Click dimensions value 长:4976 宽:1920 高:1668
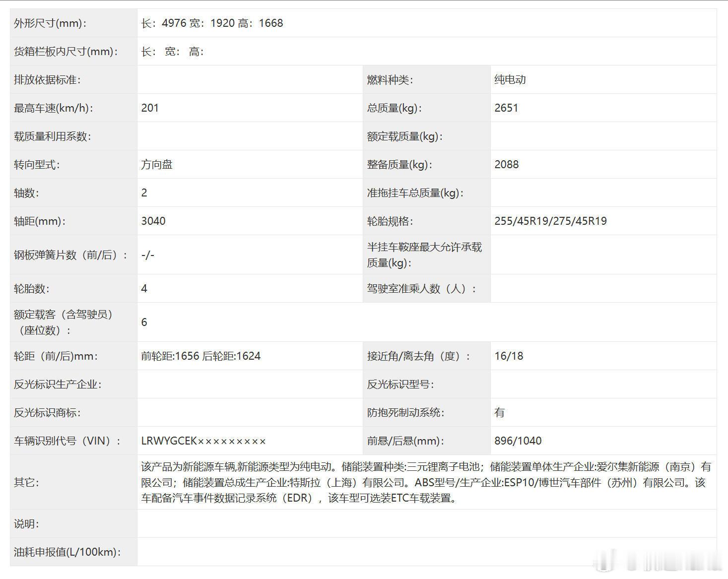The height and width of the screenshot is (579, 728). click(x=212, y=23)
